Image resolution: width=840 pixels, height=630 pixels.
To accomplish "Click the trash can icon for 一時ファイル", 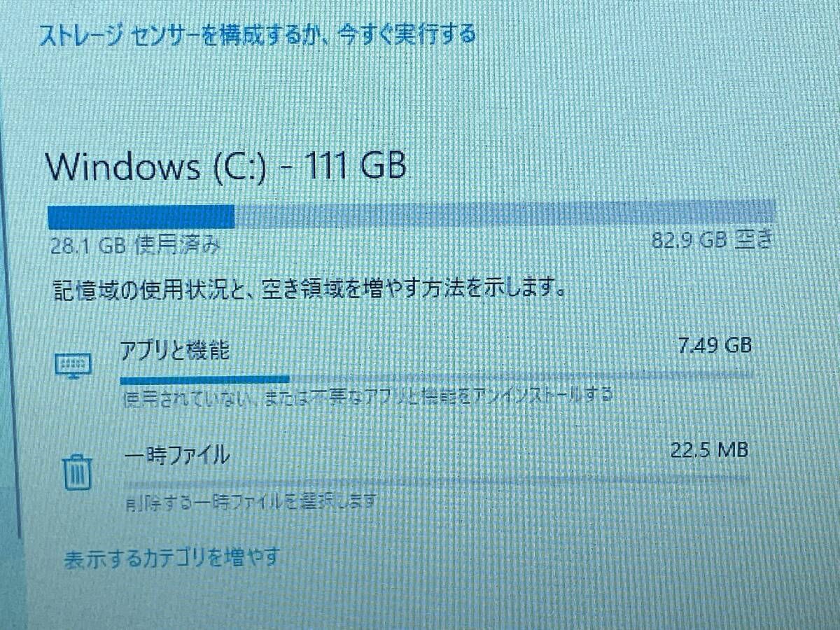I will (x=77, y=472).
